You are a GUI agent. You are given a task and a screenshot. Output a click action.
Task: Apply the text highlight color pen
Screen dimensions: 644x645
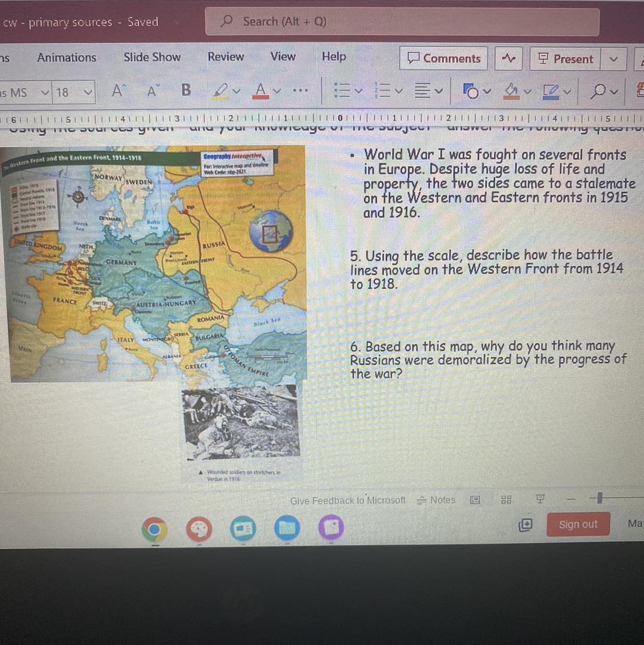click(x=221, y=91)
